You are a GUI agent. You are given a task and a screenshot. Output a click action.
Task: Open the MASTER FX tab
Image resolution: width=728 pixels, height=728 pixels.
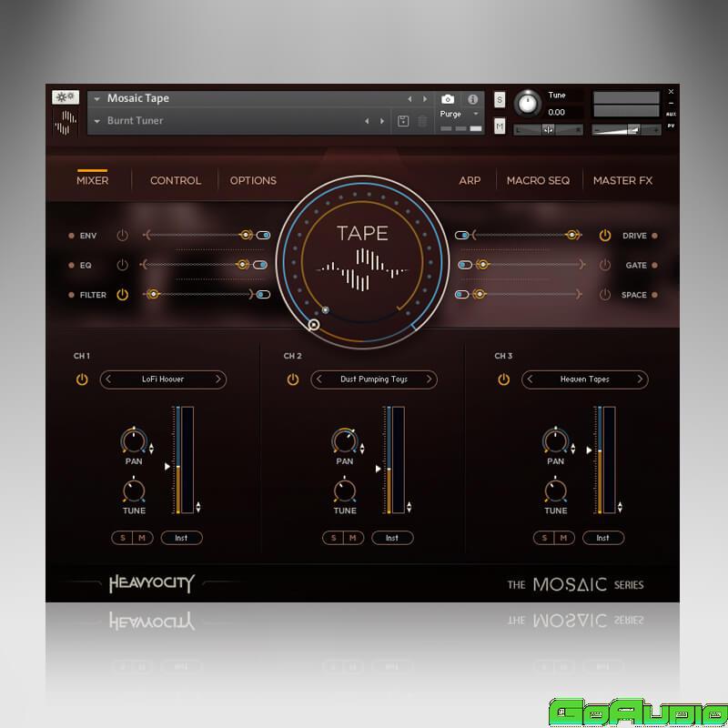point(622,180)
